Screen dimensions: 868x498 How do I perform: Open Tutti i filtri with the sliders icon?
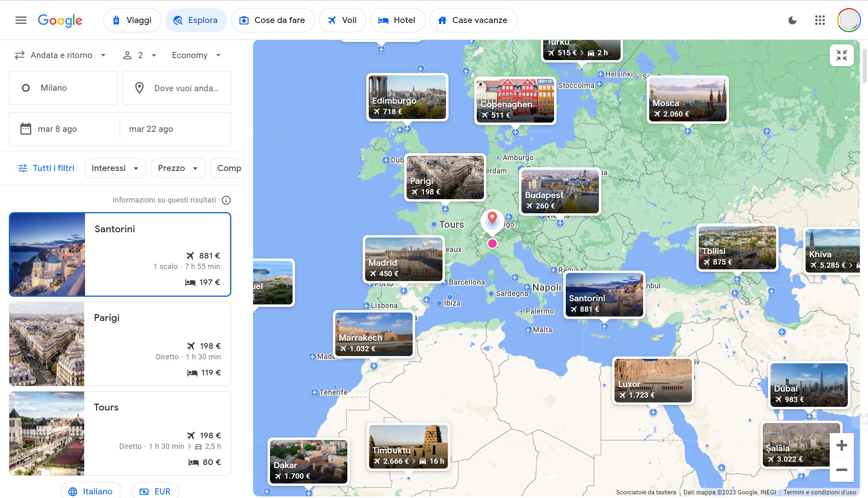coord(23,168)
